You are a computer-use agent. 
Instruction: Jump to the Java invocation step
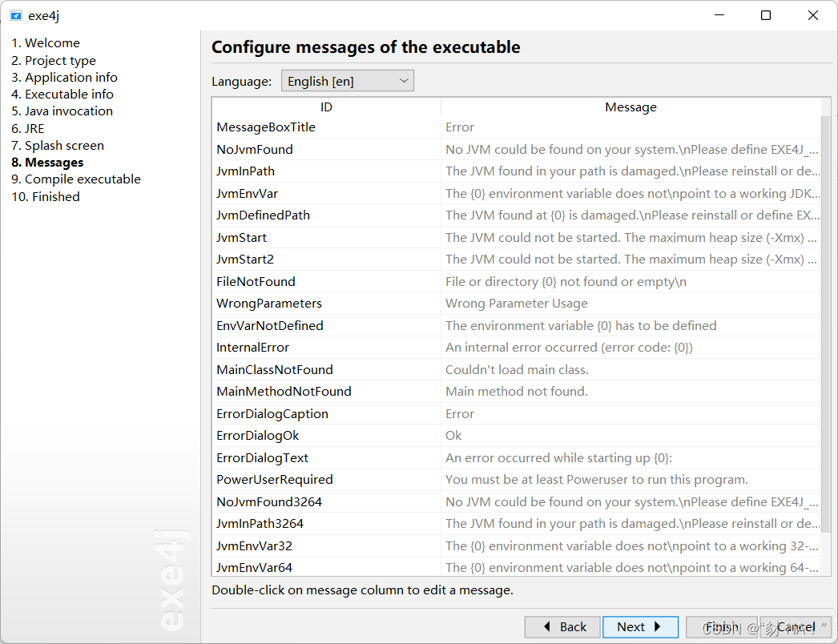pyautogui.click(x=62, y=111)
